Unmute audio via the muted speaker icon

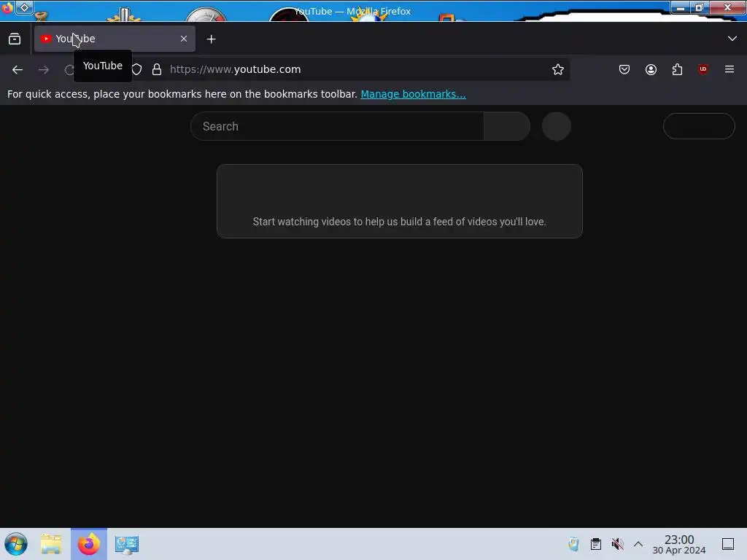pyautogui.click(x=617, y=544)
